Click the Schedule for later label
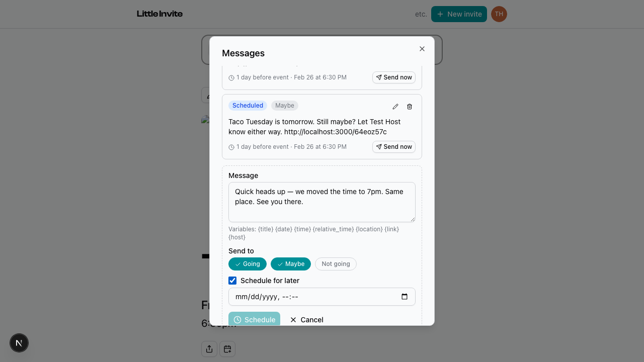 coord(270,281)
